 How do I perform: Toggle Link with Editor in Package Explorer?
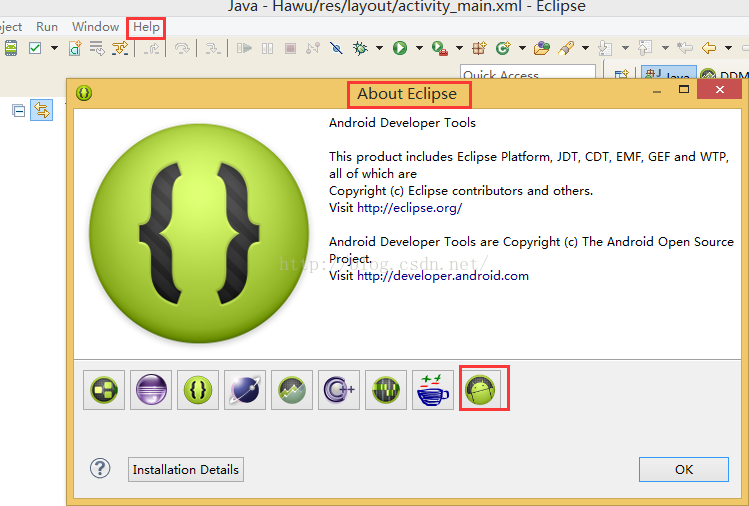(42, 110)
